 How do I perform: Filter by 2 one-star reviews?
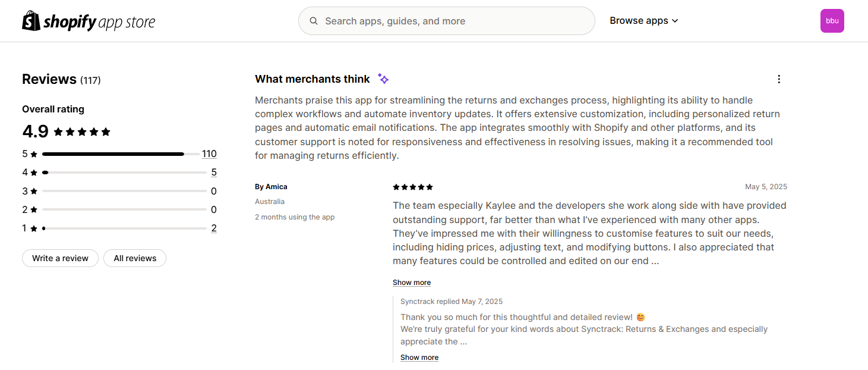(214, 228)
